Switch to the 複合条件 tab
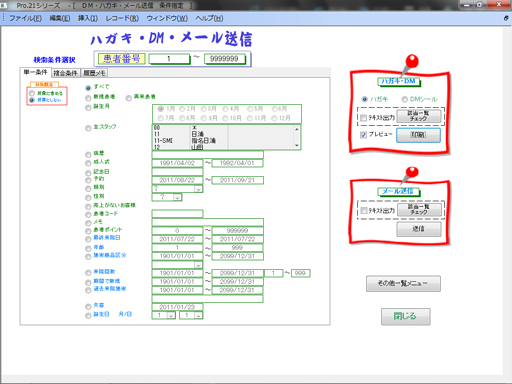Viewport: 512px width, 384px height. [65, 73]
